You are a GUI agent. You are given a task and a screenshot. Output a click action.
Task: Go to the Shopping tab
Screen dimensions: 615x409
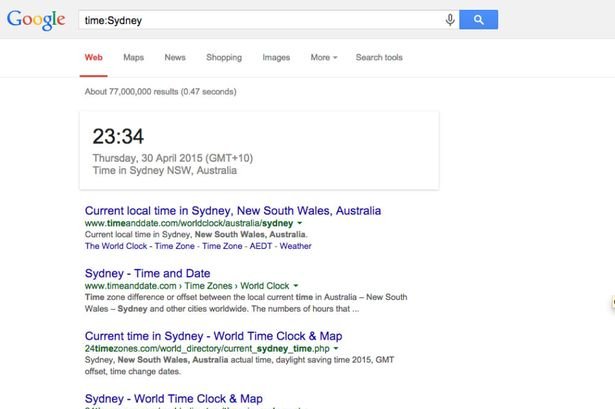[224, 58]
